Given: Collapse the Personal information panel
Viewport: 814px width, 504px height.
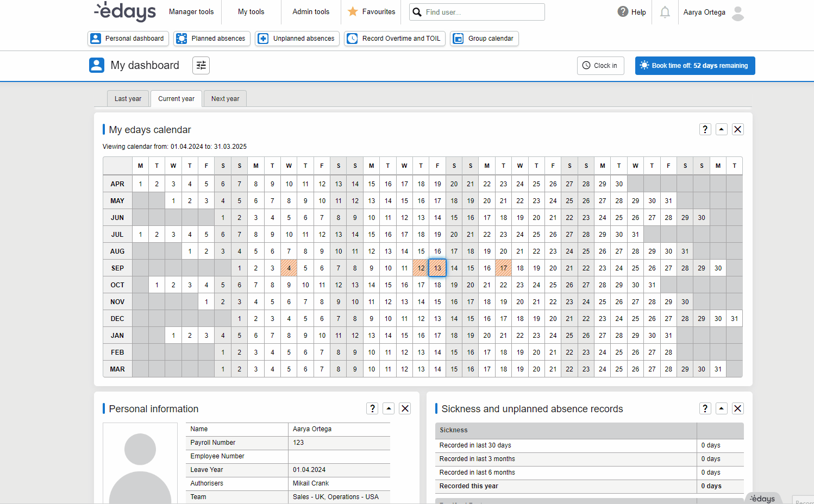Looking at the screenshot, I should coord(389,408).
